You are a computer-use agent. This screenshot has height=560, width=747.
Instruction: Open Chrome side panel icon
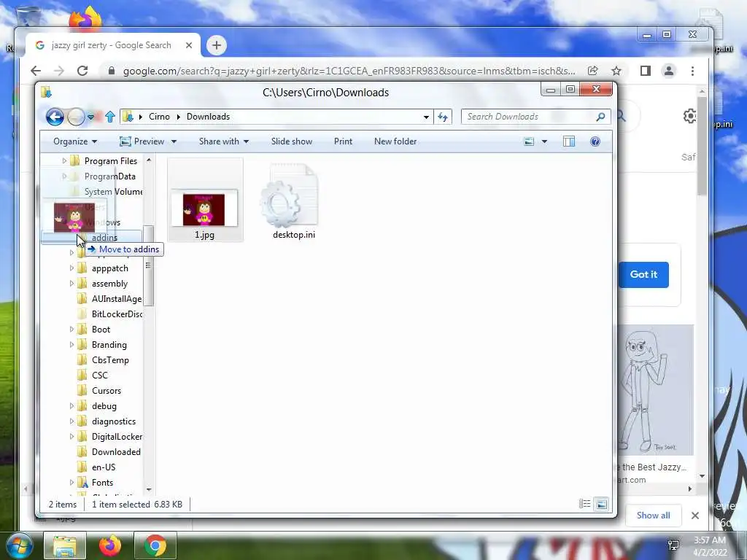(x=646, y=71)
